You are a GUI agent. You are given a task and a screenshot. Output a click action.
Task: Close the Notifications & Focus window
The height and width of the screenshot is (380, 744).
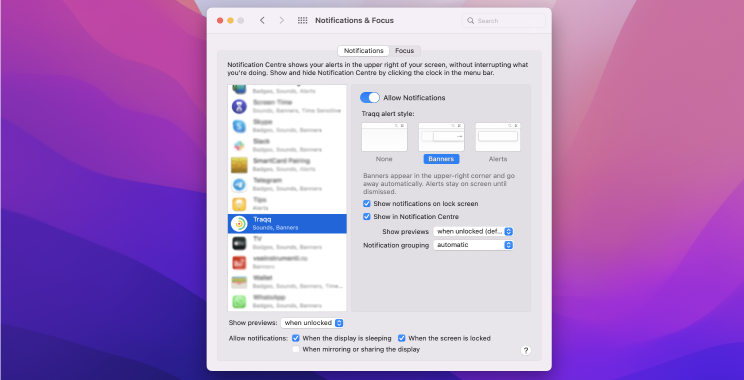pyautogui.click(x=220, y=20)
